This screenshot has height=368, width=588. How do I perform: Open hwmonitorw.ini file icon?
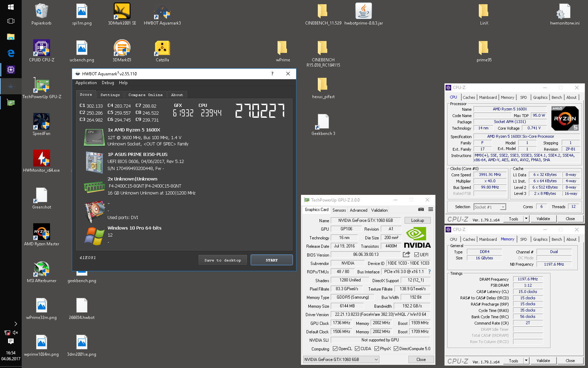pyautogui.click(x=564, y=14)
